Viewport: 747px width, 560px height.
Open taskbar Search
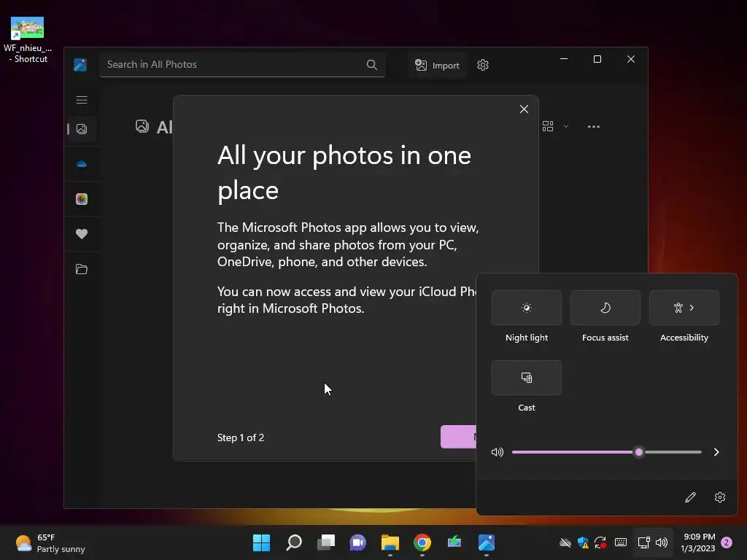pyautogui.click(x=293, y=542)
